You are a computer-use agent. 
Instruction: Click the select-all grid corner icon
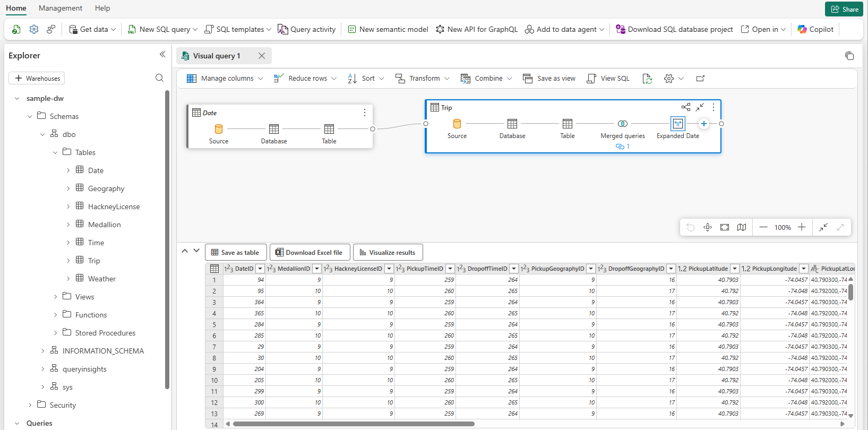tap(214, 269)
